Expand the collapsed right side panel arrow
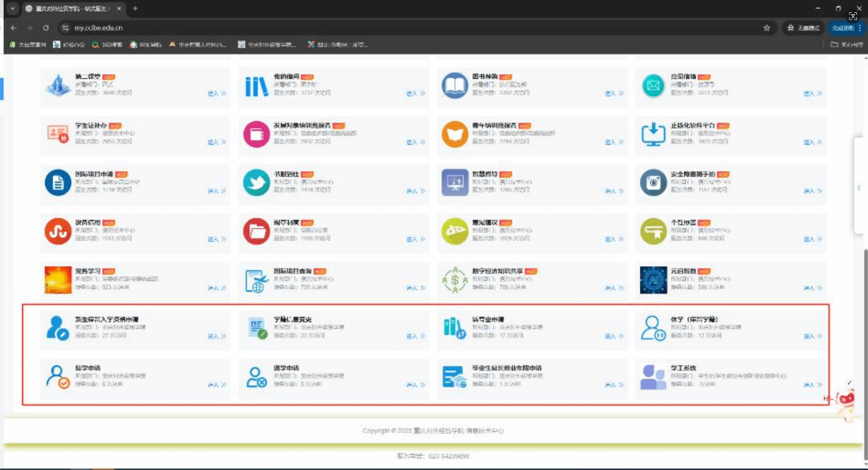This screenshot has width=868, height=470. [x=859, y=188]
